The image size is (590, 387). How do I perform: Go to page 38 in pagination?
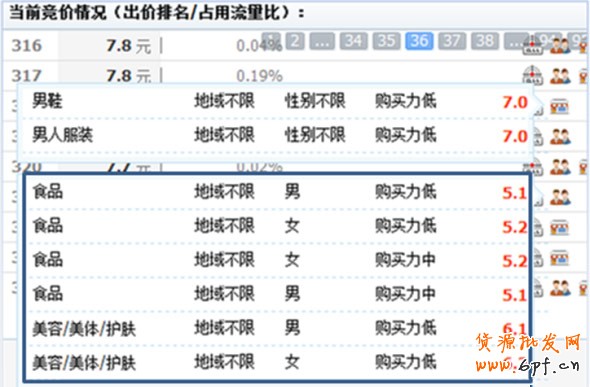(485, 41)
